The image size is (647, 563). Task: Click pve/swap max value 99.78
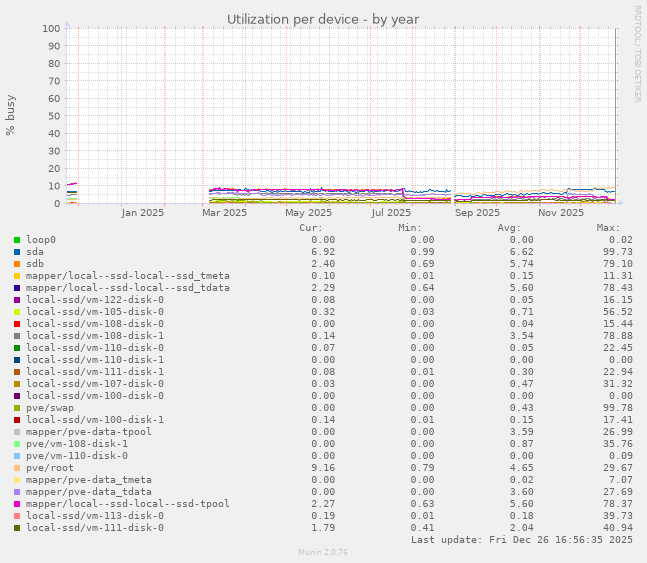pyautogui.click(x=618, y=408)
